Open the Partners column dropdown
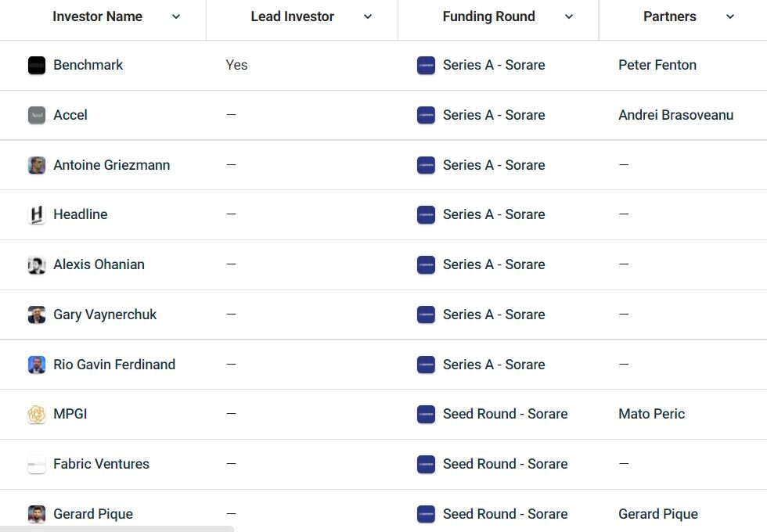Viewport: 767px width, 532px height. 732,16
